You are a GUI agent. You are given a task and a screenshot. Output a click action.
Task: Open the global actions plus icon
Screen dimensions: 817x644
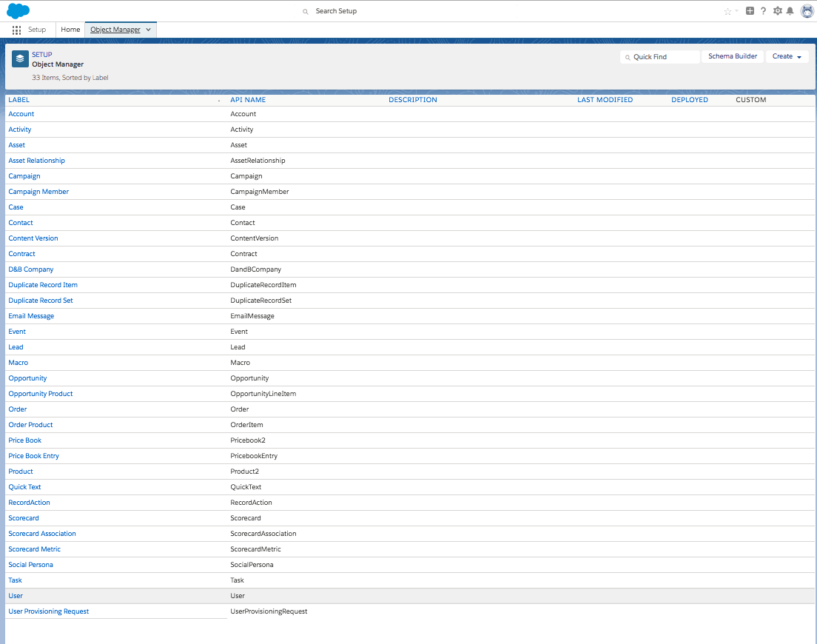[750, 11]
